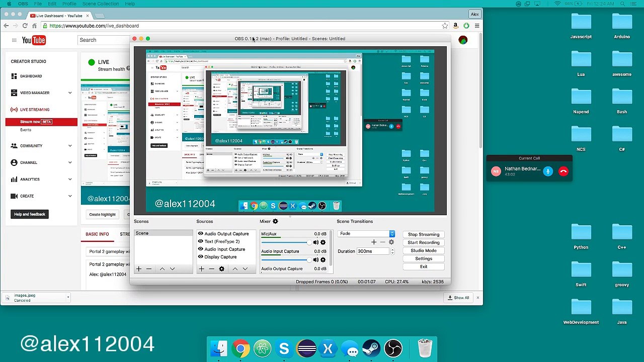The image size is (644, 362).
Task: Hide the Display Capture source
Action: tap(200, 257)
